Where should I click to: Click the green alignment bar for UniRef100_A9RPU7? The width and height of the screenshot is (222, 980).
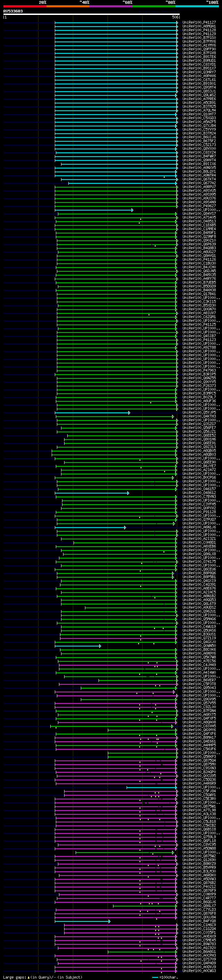(116, 187)
